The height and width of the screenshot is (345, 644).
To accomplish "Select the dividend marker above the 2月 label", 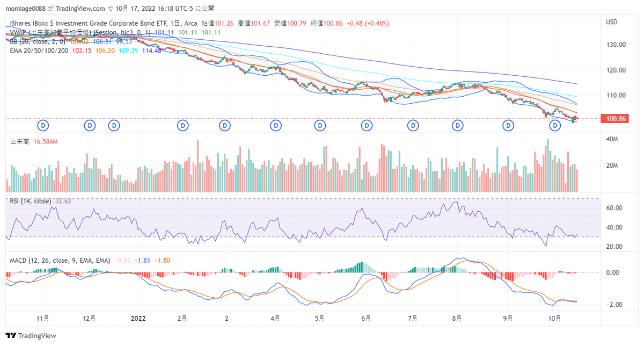I will (x=183, y=125).
